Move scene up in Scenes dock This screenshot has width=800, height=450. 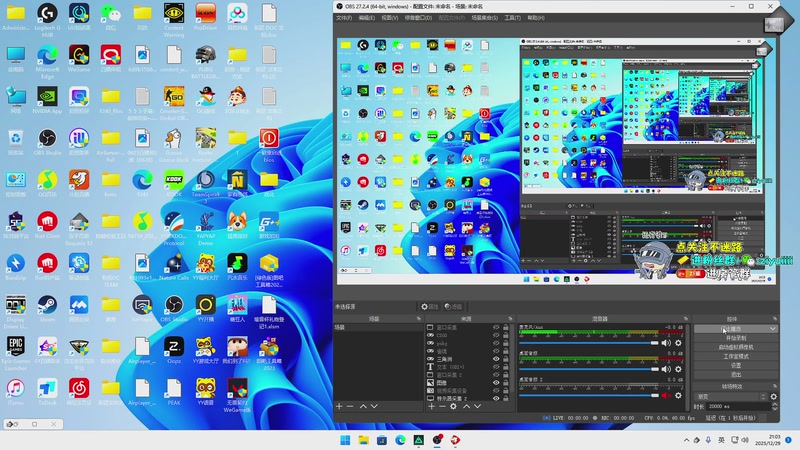[x=363, y=406]
